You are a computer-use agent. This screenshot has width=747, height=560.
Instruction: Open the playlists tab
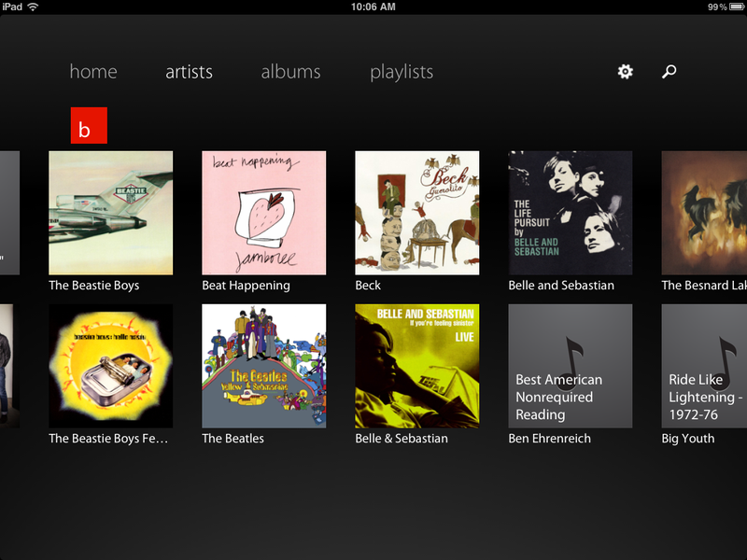click(402, 73)
